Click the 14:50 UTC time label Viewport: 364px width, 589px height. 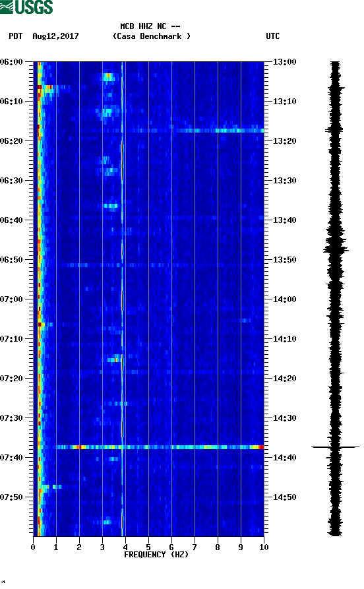tap(284, 497)
